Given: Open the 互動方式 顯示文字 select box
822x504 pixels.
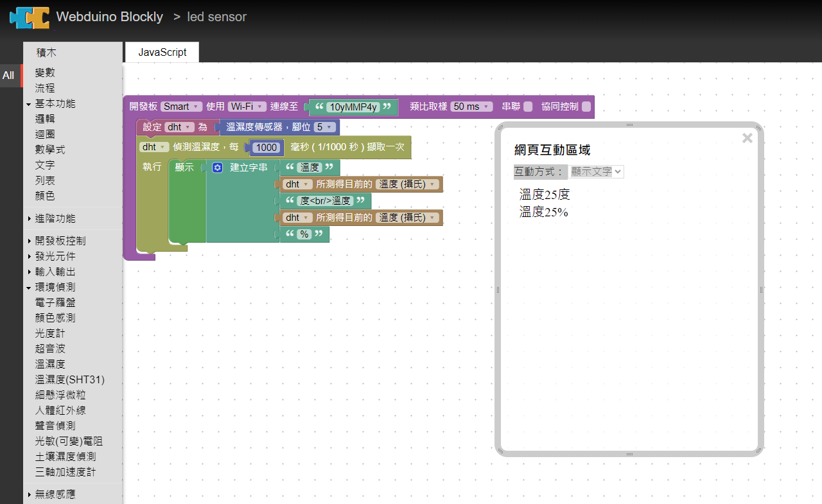Looking at the screenshot, I should (x=596, y=171).
